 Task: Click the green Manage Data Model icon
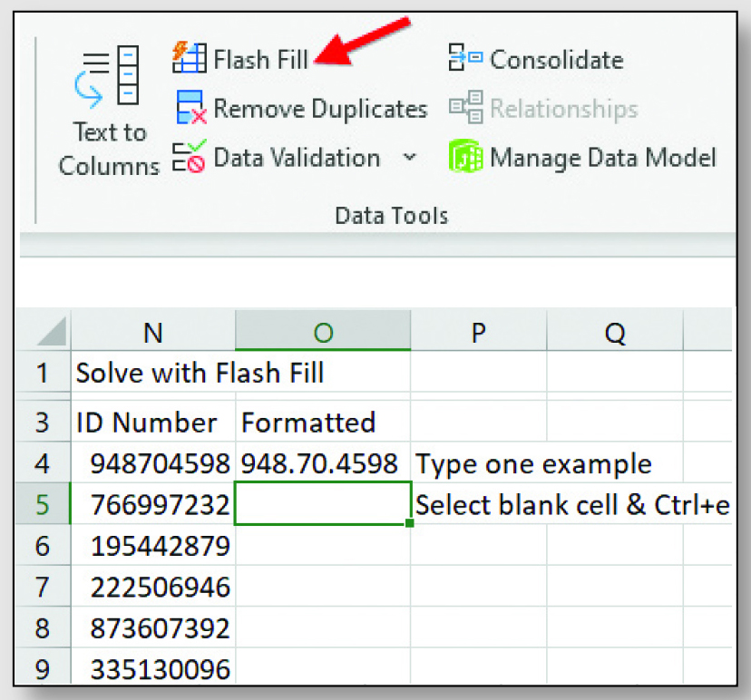coord(465,157)
